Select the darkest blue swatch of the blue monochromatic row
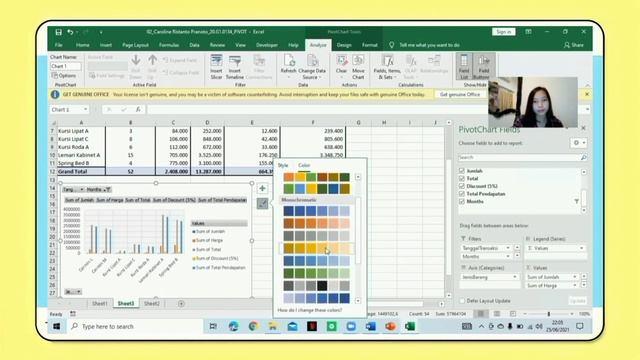640x360 pixels. point(289,211)
